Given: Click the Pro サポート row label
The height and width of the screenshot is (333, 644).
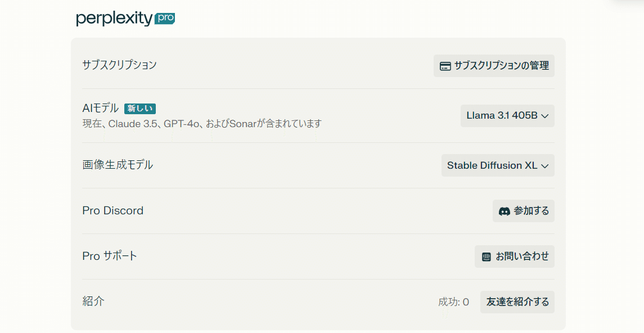Looking at the screenshot, I should 110,256.
